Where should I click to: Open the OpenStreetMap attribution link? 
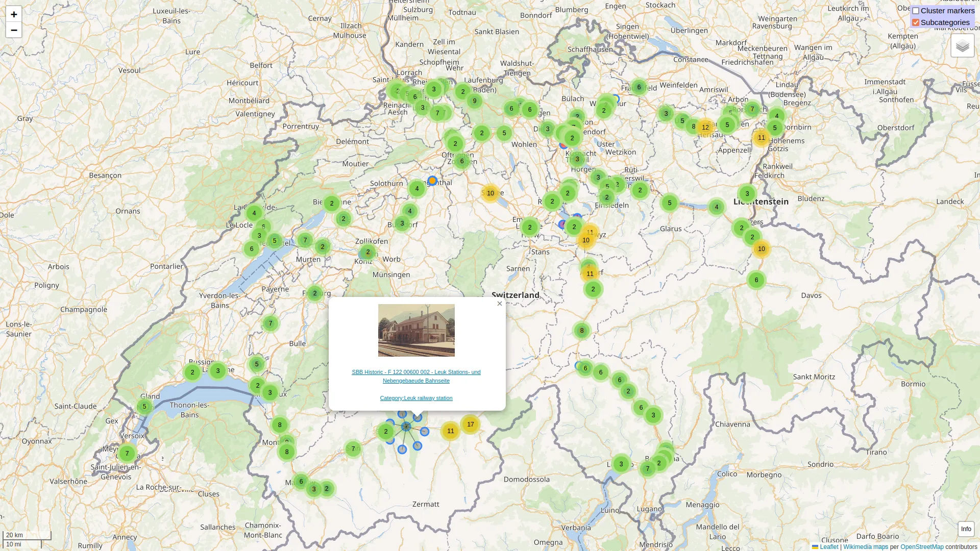922,547
